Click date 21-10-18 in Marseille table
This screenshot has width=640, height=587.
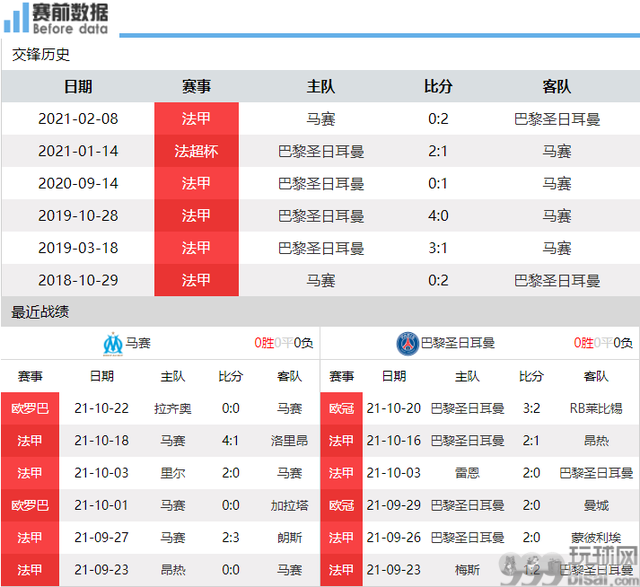(101, 441)
